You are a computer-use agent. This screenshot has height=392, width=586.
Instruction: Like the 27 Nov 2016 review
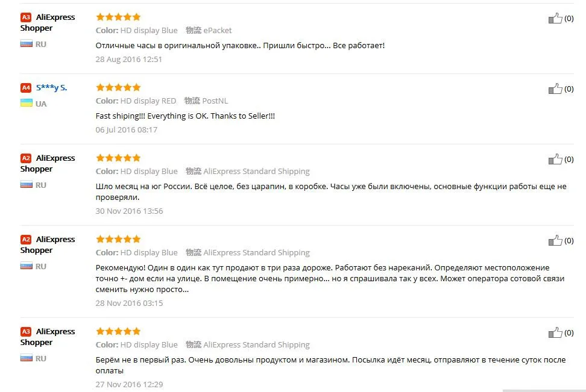click(x=555, y=332)
